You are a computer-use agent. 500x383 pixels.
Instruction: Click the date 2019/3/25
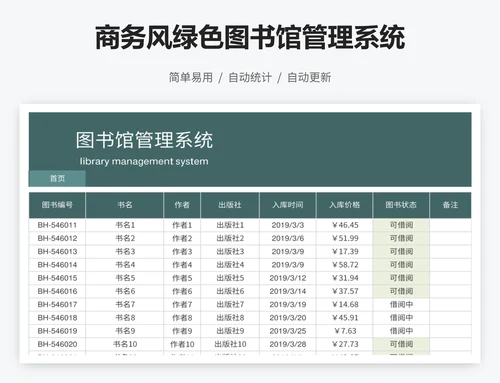click(288, 331)
